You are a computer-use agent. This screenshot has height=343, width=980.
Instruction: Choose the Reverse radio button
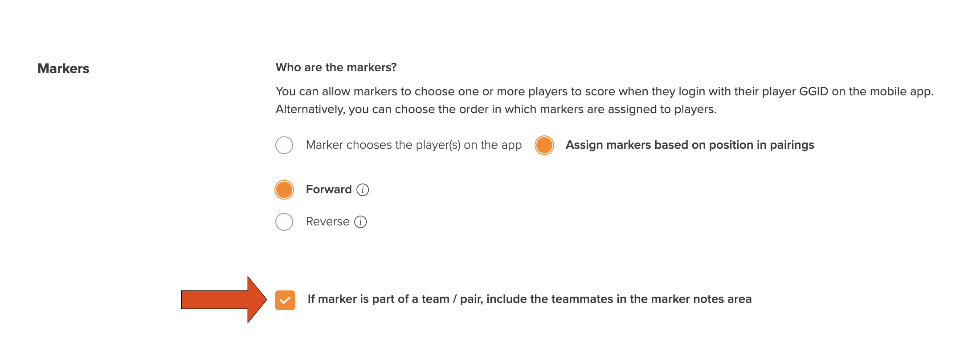284,222
